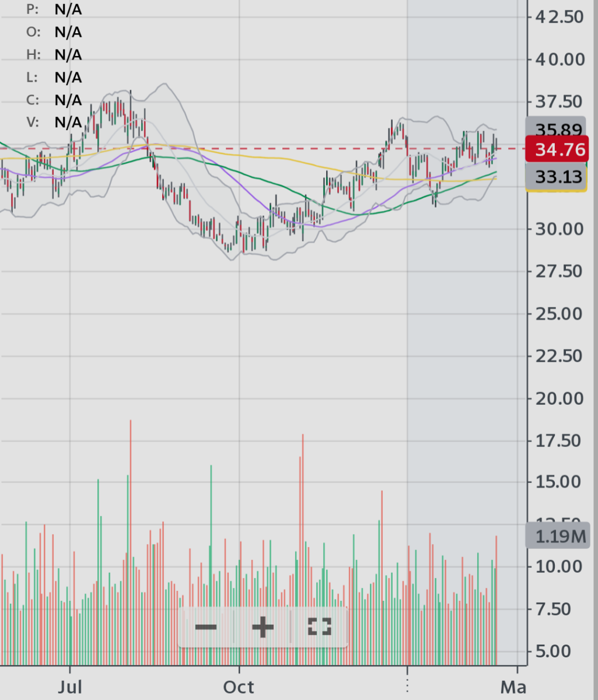Zoom in the chart with plus button
The height and width of the screenshot is (700, 598).
click(x=263, y=628)
